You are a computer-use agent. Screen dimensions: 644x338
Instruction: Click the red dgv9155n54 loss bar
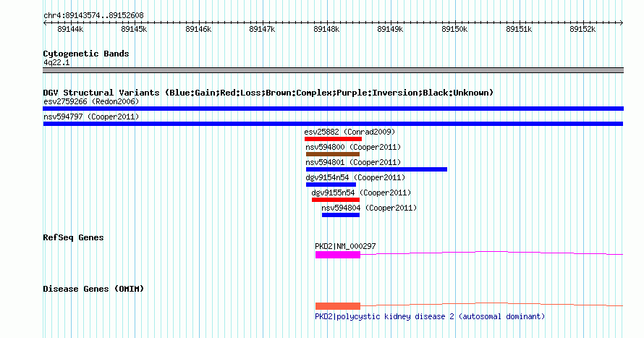point(336,200)
